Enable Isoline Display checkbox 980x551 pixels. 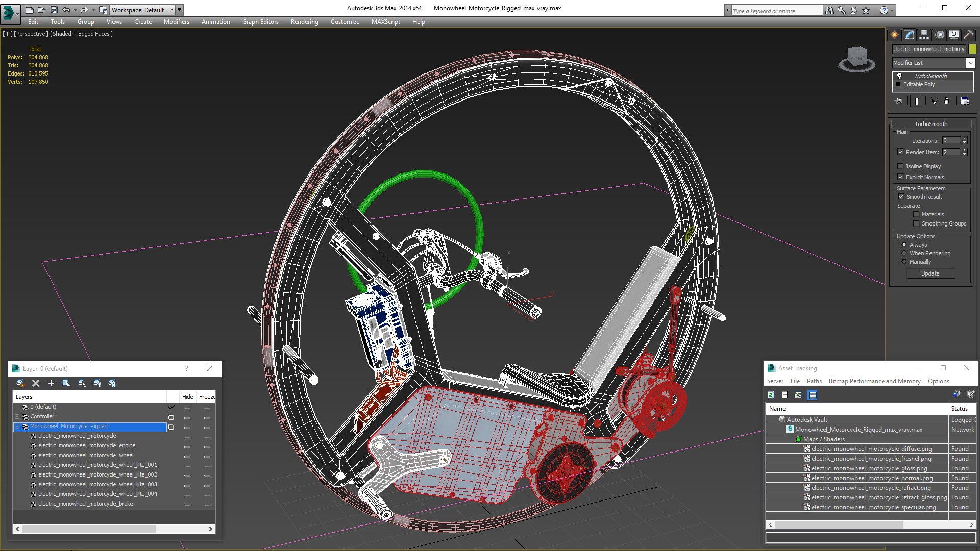[900, 166]
